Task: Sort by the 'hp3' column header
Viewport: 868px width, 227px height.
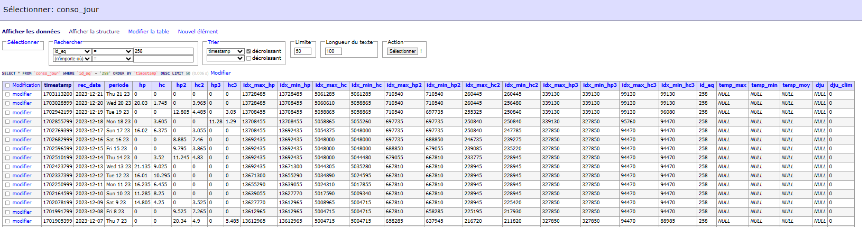Action: click(x=216, y=85)
